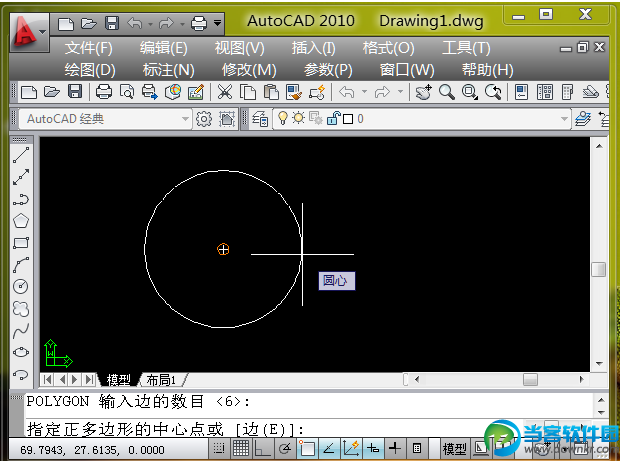Toggle the layer lock padlock icon
The image size is (620, 463).
[x=330, y=119]
